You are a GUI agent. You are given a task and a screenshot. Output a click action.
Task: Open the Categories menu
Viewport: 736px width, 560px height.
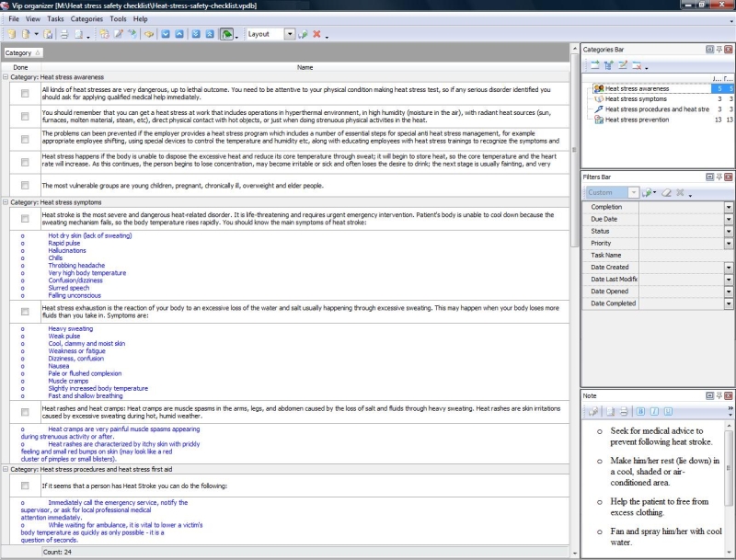86,18
